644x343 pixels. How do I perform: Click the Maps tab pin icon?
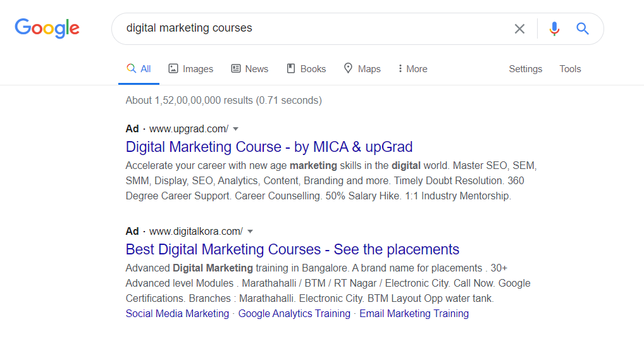pos(348,68)
